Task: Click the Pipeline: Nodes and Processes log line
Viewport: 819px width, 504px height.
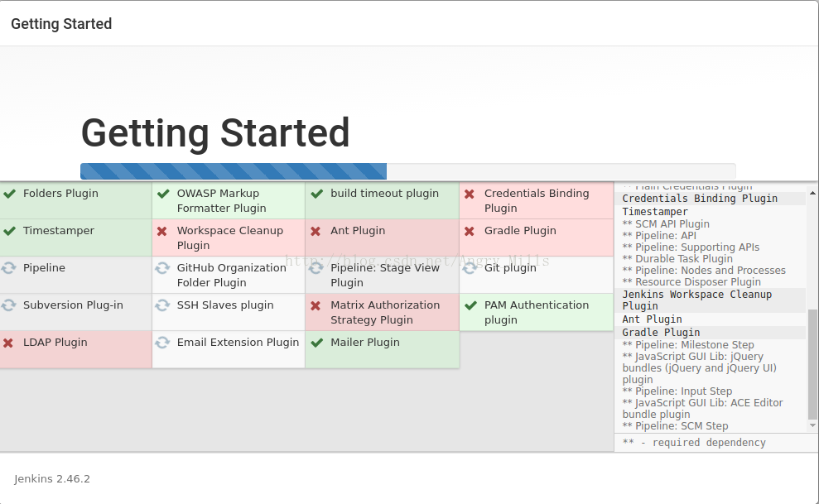Action: (704, 271)
